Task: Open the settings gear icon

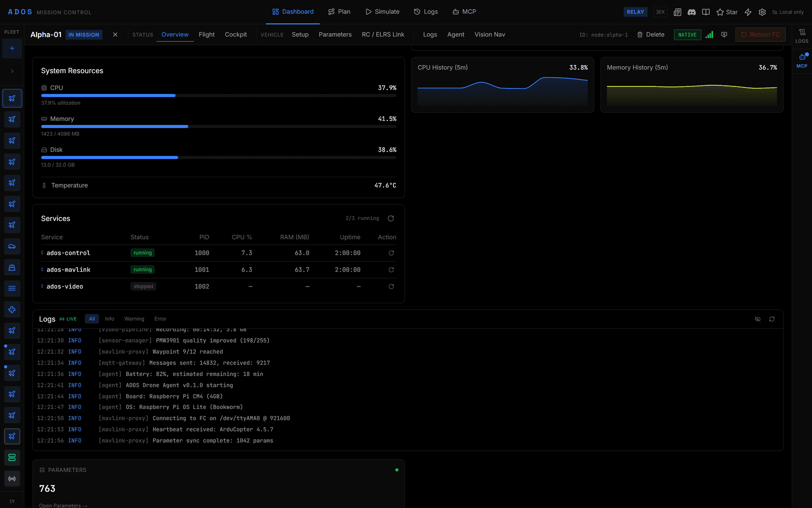Action: click(x=762, y=12)
